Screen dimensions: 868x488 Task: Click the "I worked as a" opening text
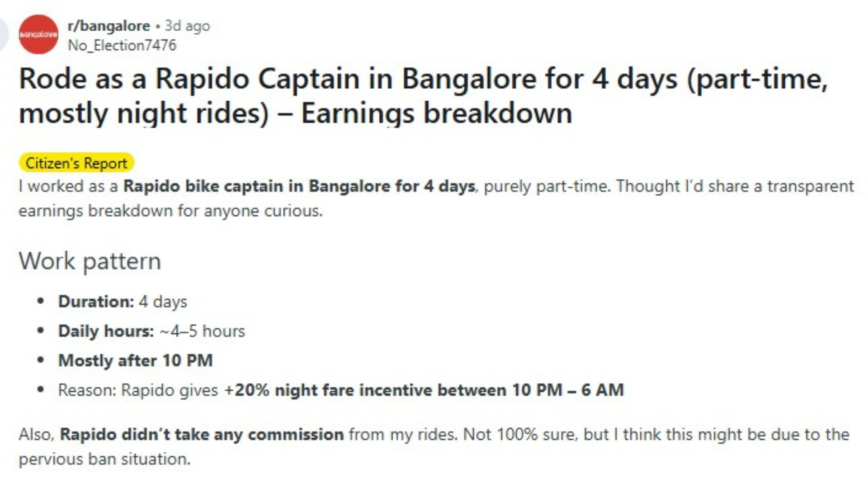click(68, 186)
